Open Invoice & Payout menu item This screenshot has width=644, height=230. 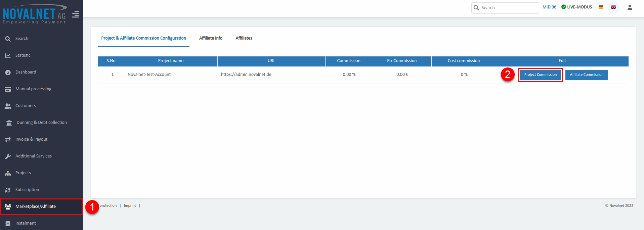(x=31, y=139)
